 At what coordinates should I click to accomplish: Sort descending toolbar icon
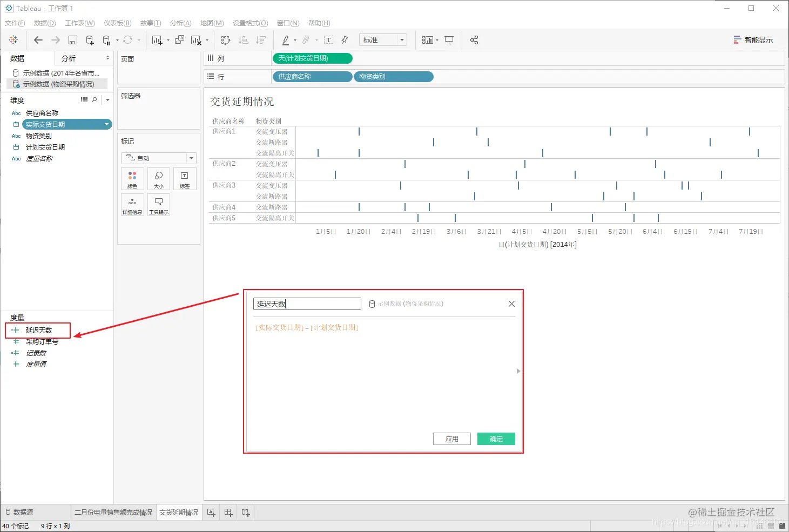[261, 40]
